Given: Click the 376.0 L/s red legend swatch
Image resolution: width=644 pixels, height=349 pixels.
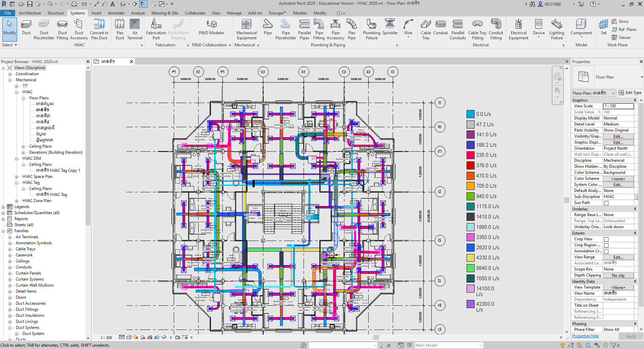Looking at the screenshot, I should click(x=470, y=165).
